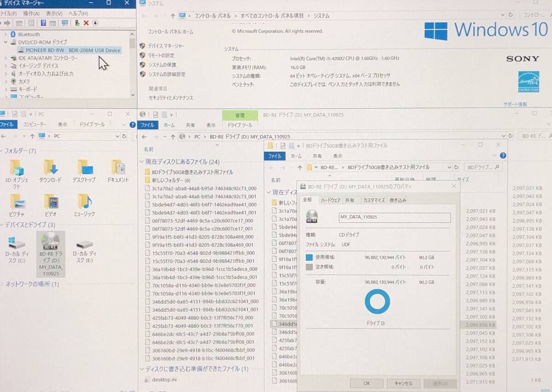Click volume label field MY_DATA_110925
Image resolution: width=552 pixels, height=392 pixels.
pyautogui.click(x=394, y=217)
